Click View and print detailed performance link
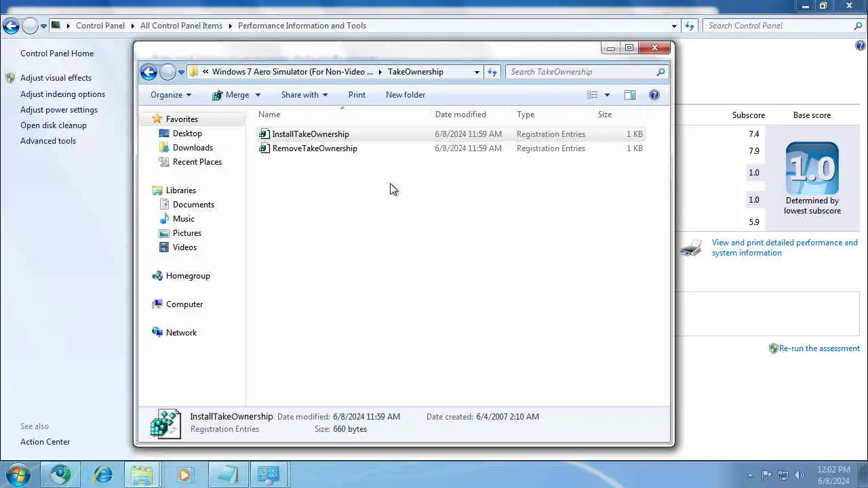The height and width of the screenshot is (488, 868). click(785, 247)
